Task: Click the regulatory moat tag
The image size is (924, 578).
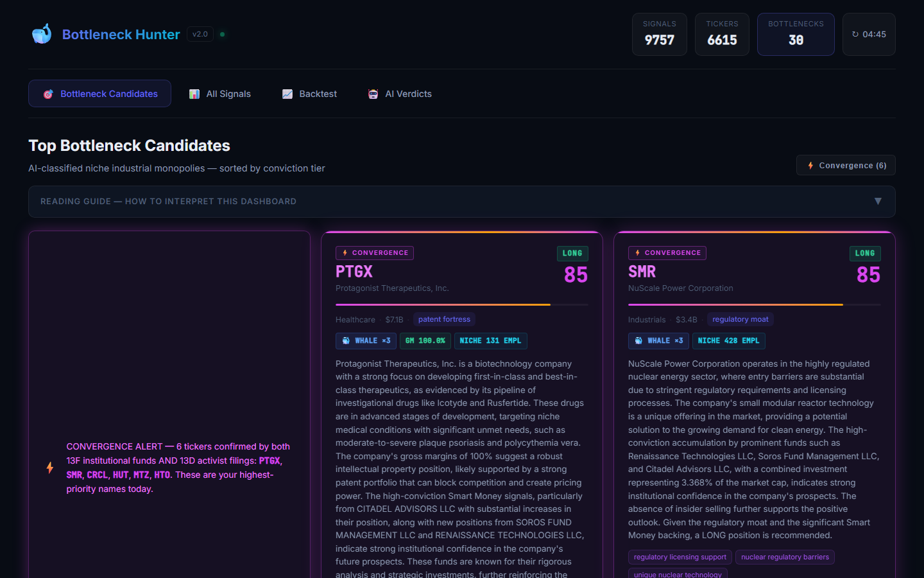Action: pyautogui.click(x=740, y=319)
